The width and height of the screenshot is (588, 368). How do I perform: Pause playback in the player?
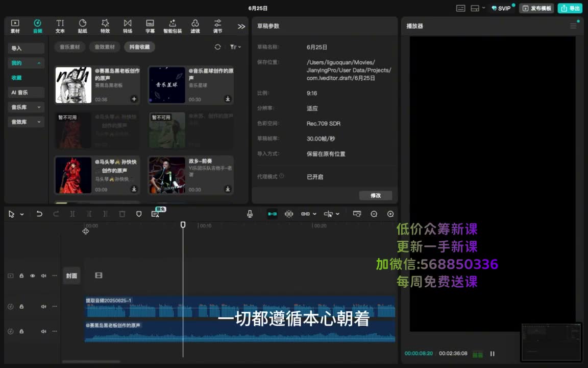[493, 353]
